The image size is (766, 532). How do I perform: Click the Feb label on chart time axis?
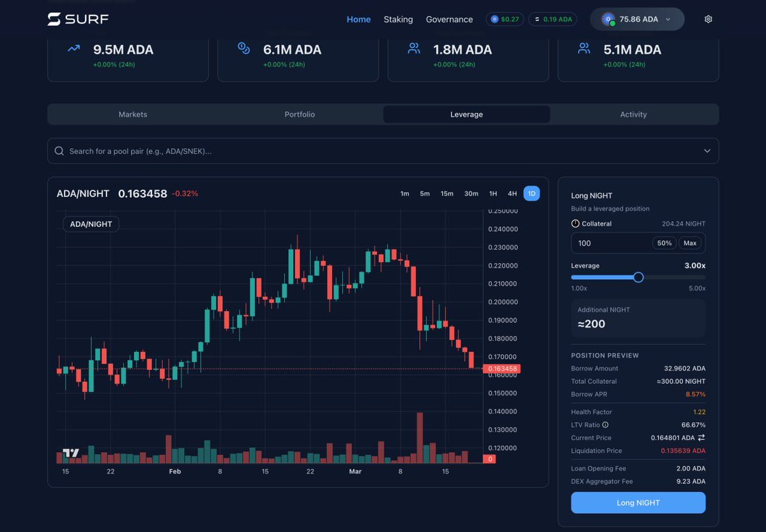[175, 471]
